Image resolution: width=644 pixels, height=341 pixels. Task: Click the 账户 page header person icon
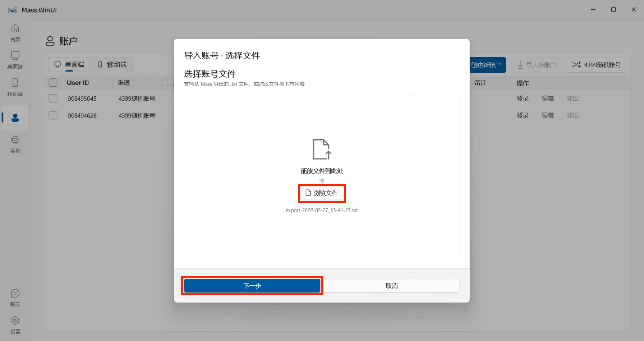tap(50, 41)
